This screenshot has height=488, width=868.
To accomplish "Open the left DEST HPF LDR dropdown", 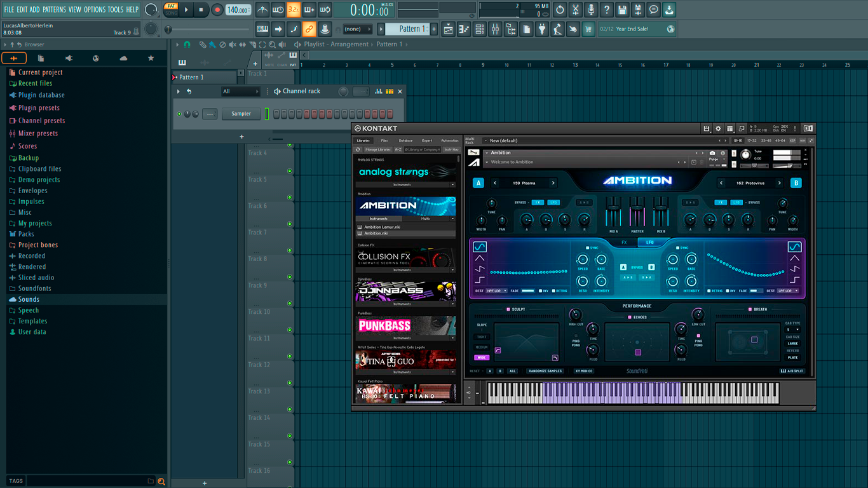I will (497, 290).
